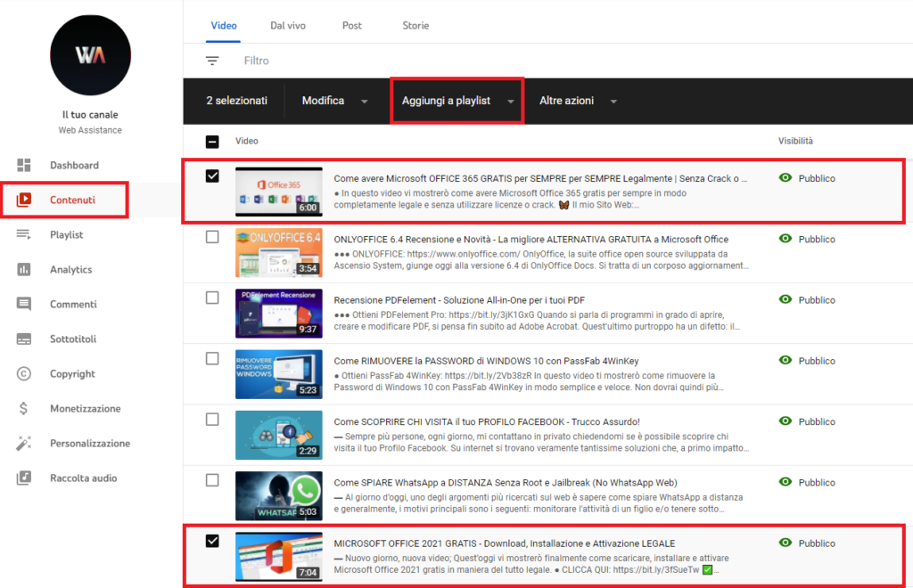The height and width of the screenshot is (588, 913).
Task: Click the Office 2021 video thumbnail
Action: [279, 557]
